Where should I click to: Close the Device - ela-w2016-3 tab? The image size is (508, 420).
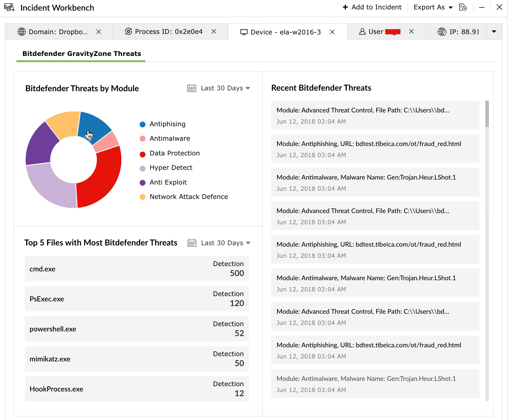coord(332,32)
